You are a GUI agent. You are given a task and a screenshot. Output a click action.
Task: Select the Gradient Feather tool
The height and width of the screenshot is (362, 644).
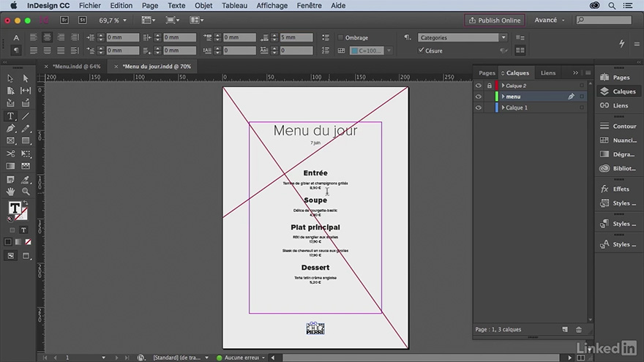tap(26, 166)
